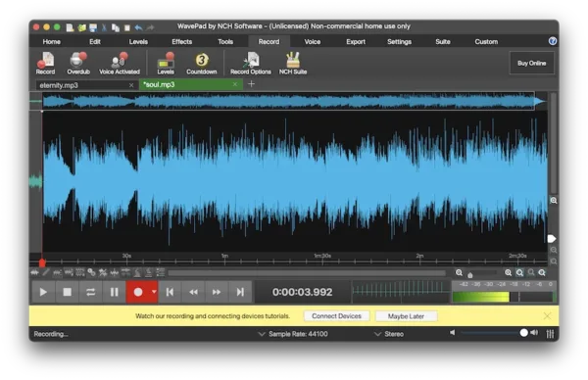This screenshot has width=588, height=380.
Task: Open the Voice tab
Action: 313,41
